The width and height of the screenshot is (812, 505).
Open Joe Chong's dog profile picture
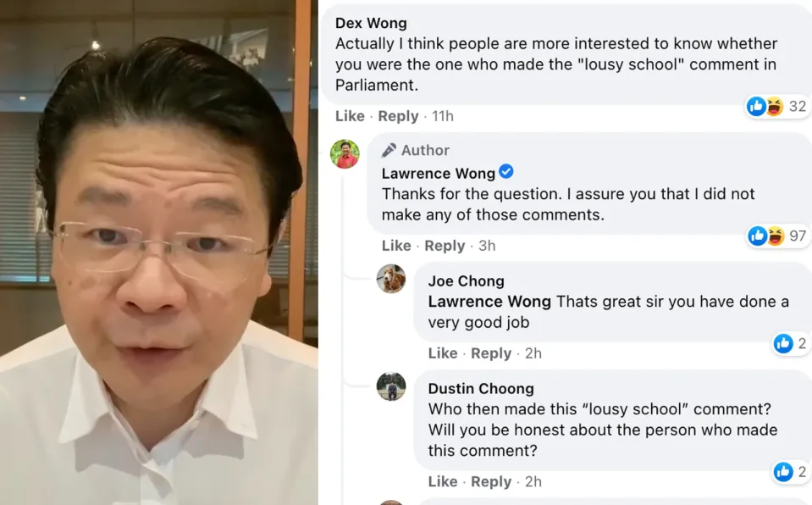(x=391, y=279)
